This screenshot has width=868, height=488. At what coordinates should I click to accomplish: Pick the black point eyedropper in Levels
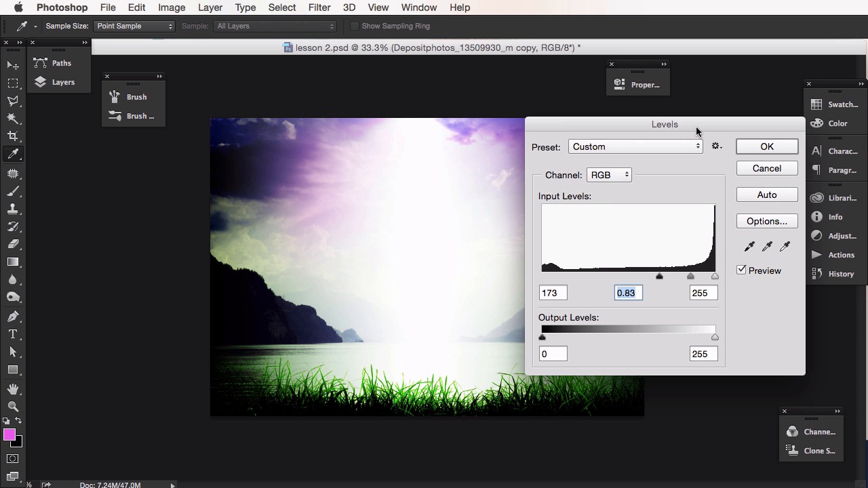click(749, 247)
